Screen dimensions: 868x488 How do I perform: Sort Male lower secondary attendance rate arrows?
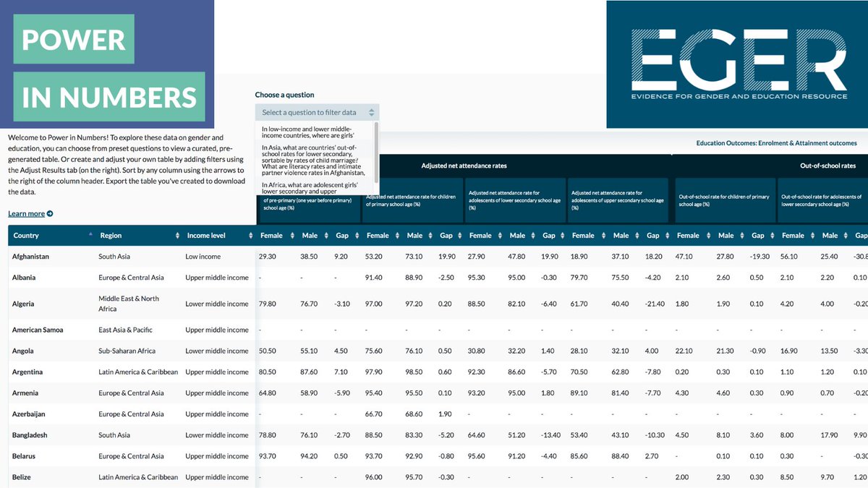535,236
